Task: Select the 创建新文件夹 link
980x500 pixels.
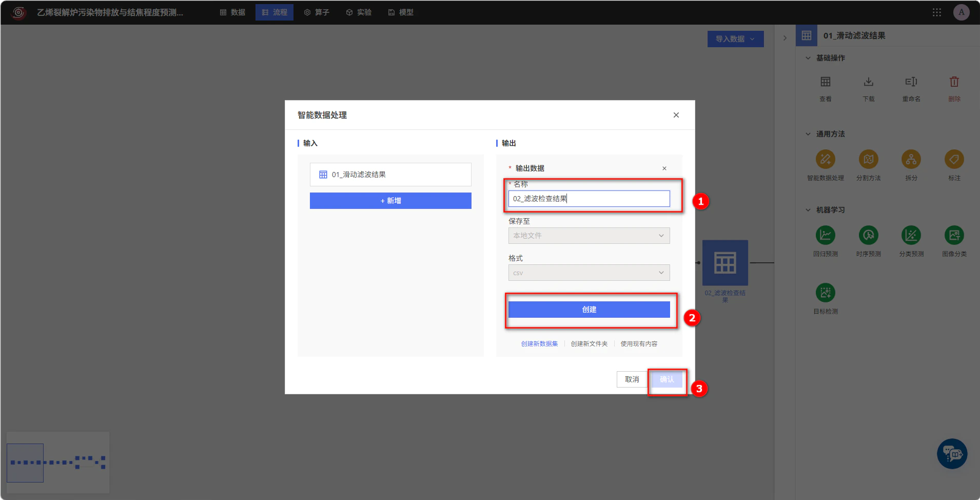Action: (x=589, y=344)
